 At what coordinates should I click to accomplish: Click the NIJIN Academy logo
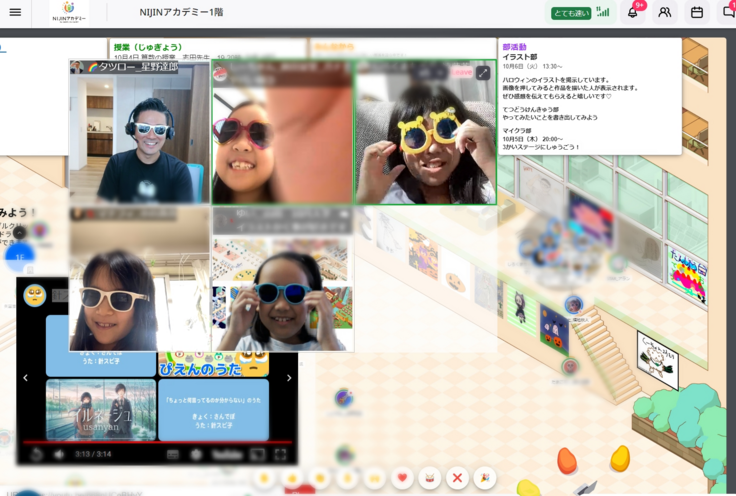click(x=69, y=12)
